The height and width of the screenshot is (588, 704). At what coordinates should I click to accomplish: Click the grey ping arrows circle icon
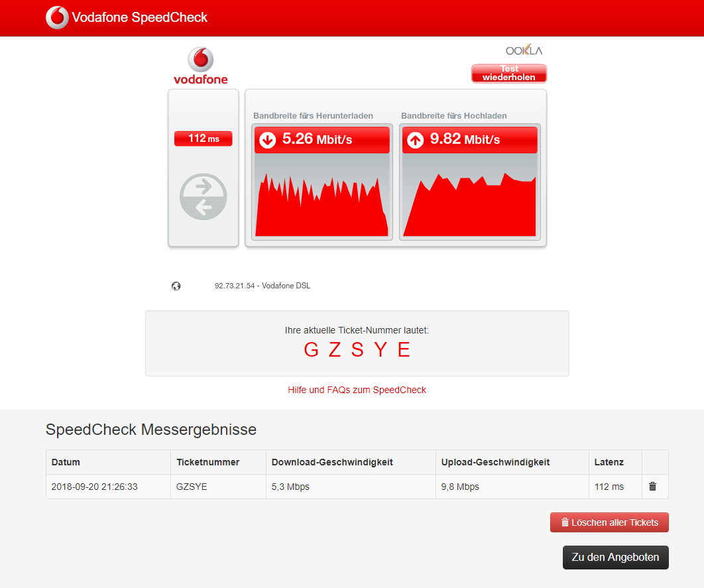(x=204, y=197)
